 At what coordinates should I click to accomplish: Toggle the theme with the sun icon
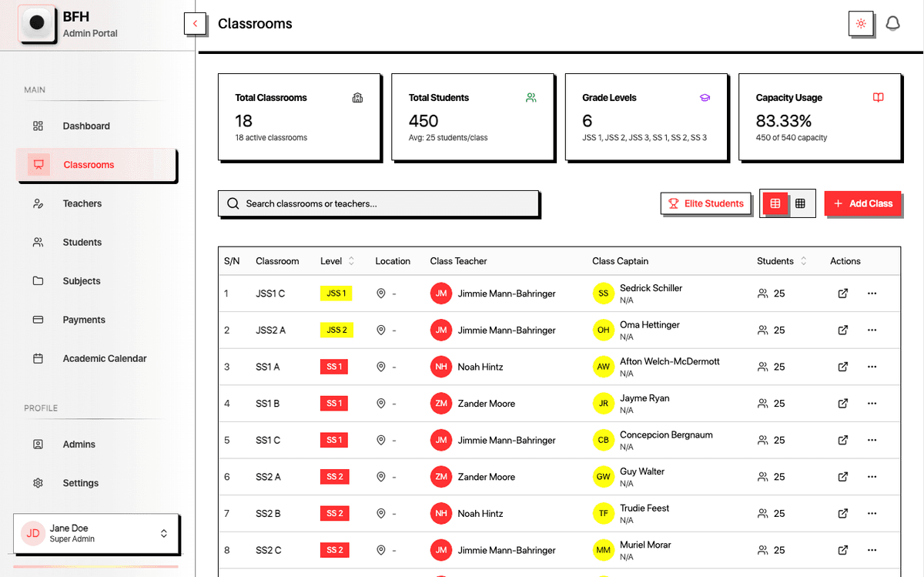tap(860, 23)
